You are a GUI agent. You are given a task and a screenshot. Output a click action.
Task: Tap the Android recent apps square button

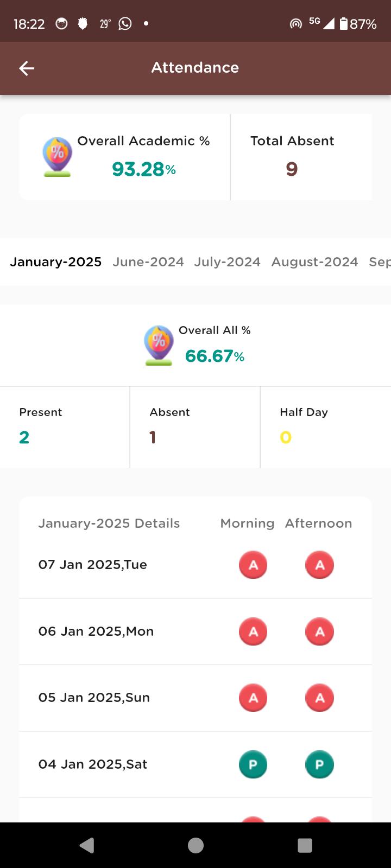(305, 845)
